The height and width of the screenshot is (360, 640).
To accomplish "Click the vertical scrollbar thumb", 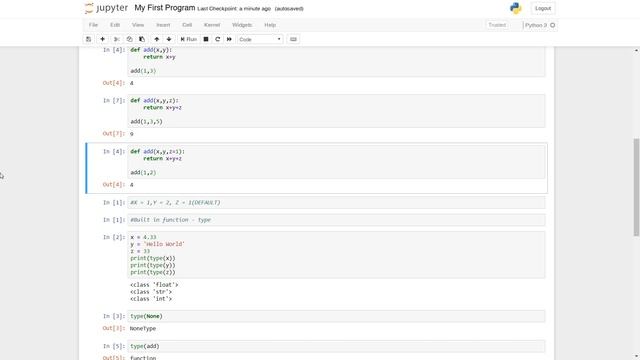I will (636, 187).
